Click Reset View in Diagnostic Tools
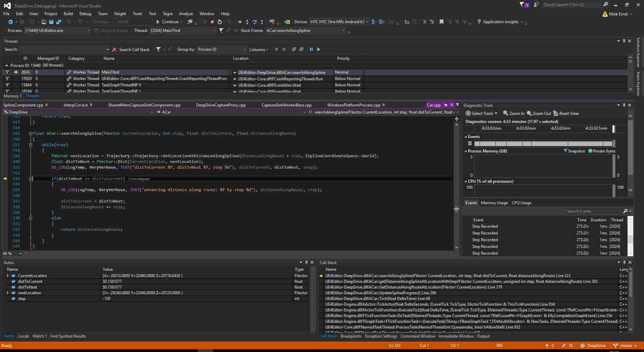This screenshot has height=352, width=644. 566,114
